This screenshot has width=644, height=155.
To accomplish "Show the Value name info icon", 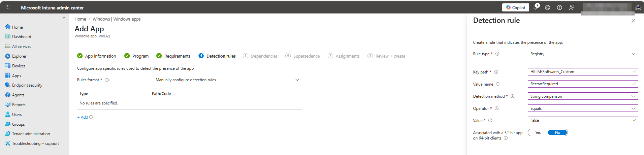I will pos(498,84).
